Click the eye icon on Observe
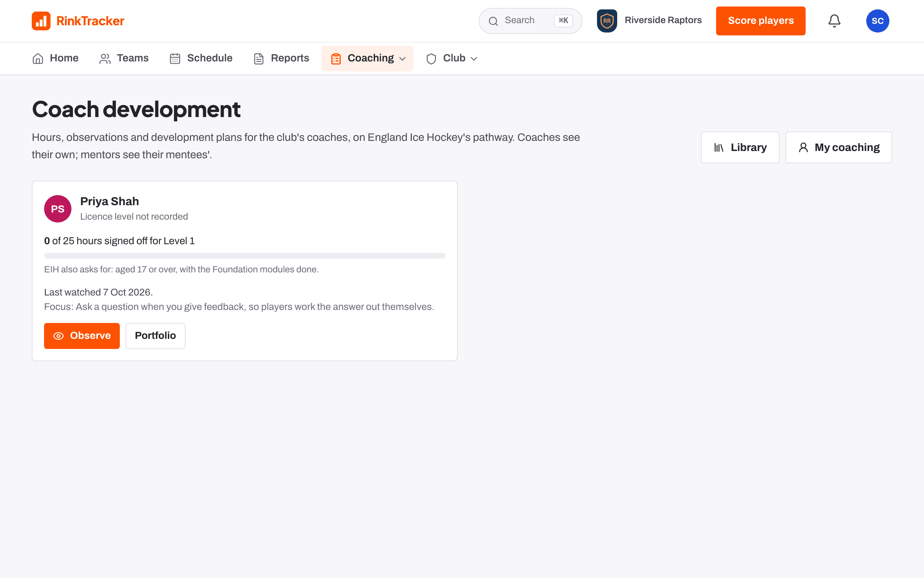 [58, 336]
